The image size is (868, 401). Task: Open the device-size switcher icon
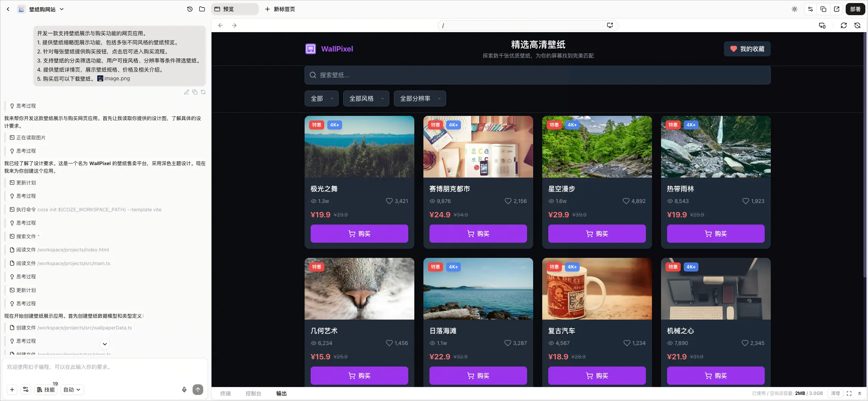tap(822, 25)
